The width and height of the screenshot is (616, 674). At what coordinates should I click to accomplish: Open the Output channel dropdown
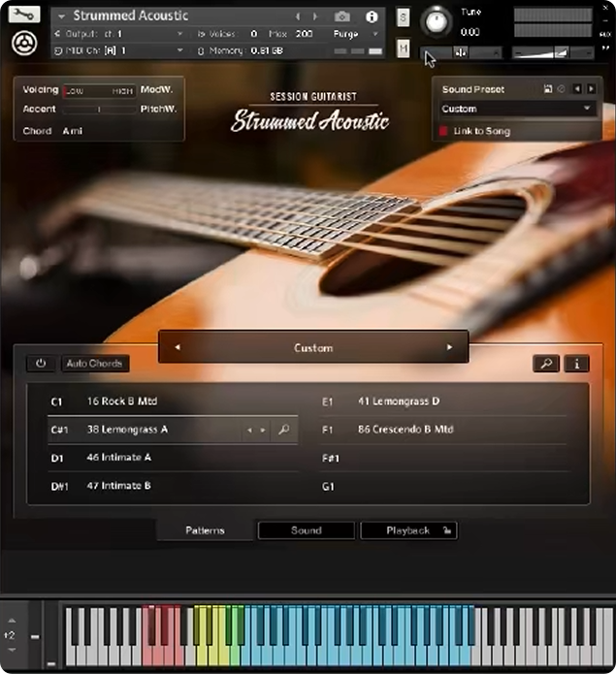[x=179, y=34]
